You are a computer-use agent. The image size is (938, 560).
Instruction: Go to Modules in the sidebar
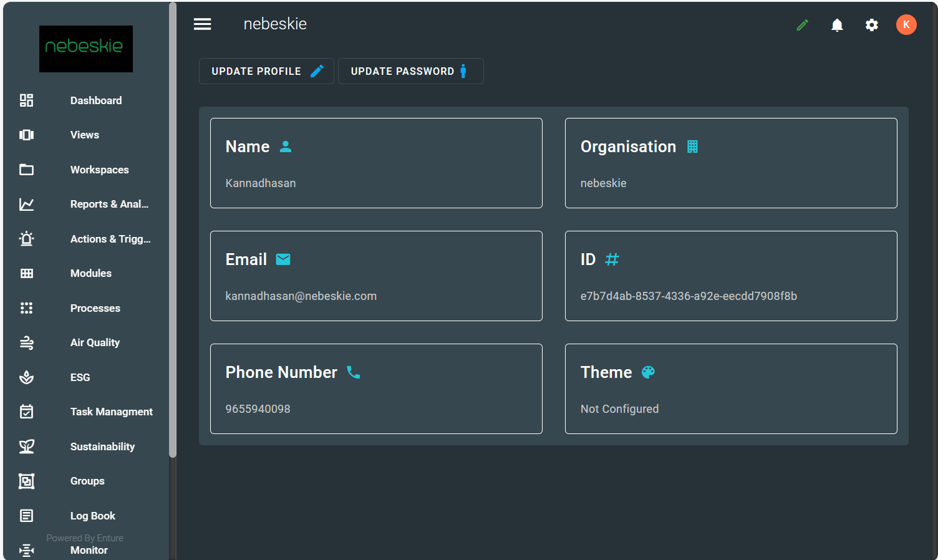pos(90,273)
